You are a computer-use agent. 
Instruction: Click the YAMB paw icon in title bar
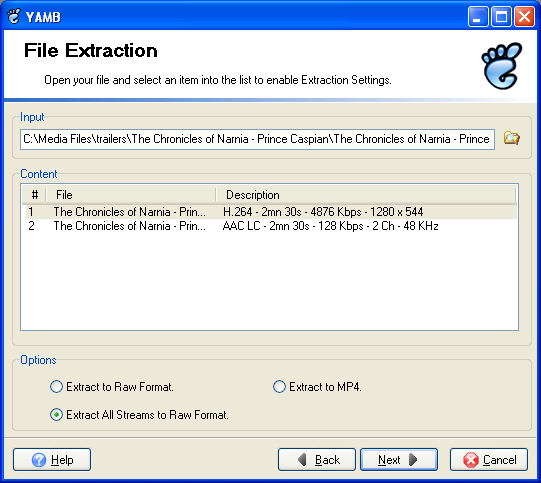[x=14, y=16]
